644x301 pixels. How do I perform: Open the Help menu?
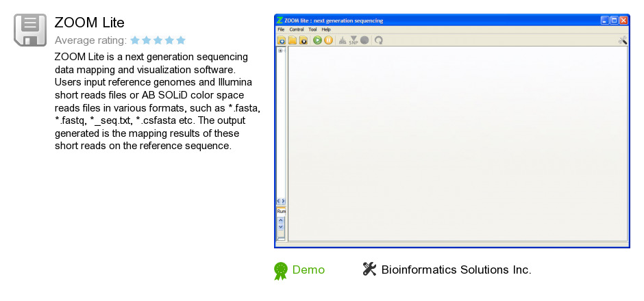coord(326,29)
